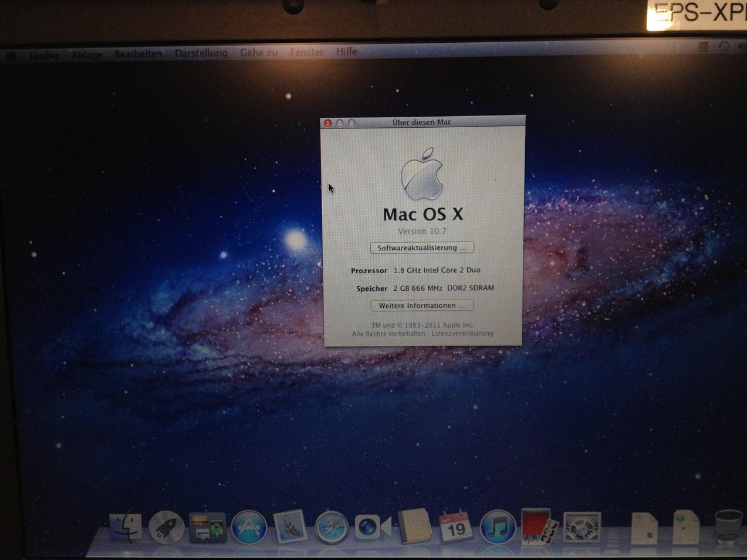Open the Darstellung menu
The width and height of the screenshot is (747, 560).
pyautogui.click(x=201, y=53)
